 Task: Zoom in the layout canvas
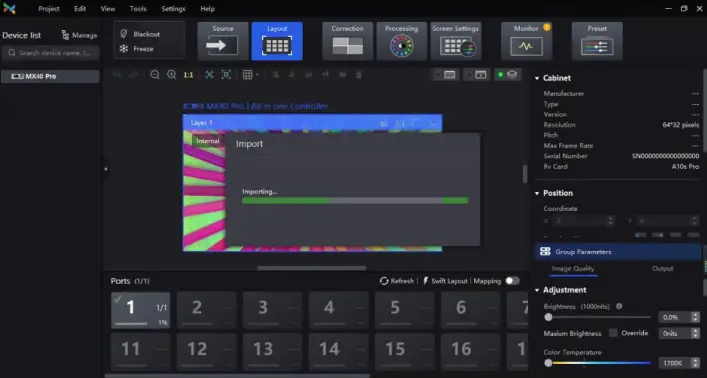[171, 75]
